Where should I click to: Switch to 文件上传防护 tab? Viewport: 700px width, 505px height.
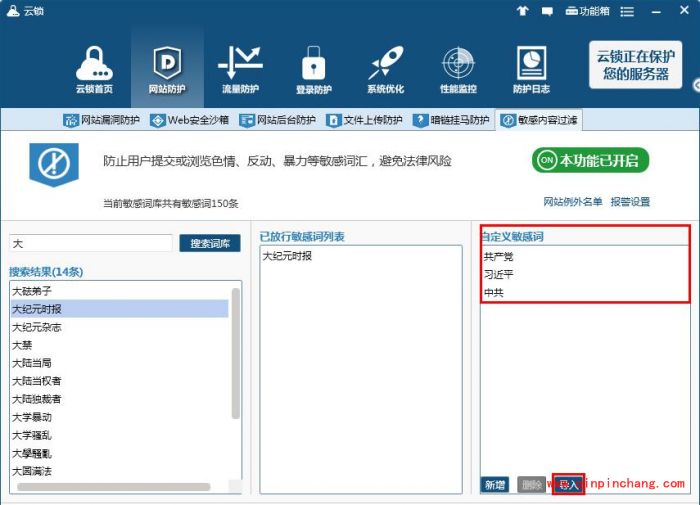tap(364, 120)
